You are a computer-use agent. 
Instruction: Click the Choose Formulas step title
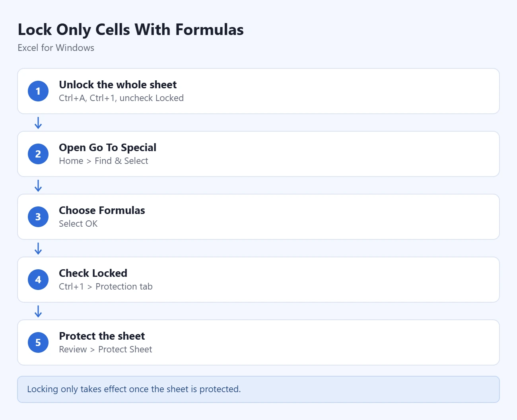102,210
